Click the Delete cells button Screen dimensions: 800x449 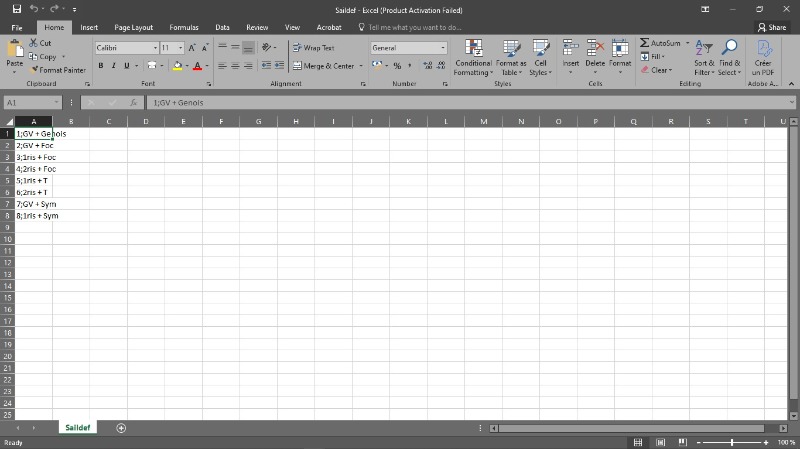pyautogui.click(x=595, y=58)
